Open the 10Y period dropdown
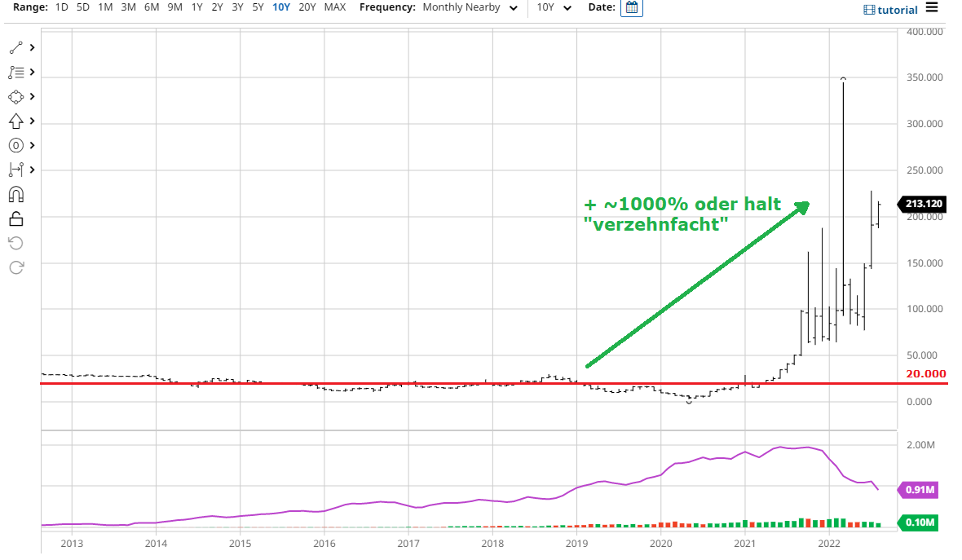This screenshot has width=962, height=560. coord(554,8)
